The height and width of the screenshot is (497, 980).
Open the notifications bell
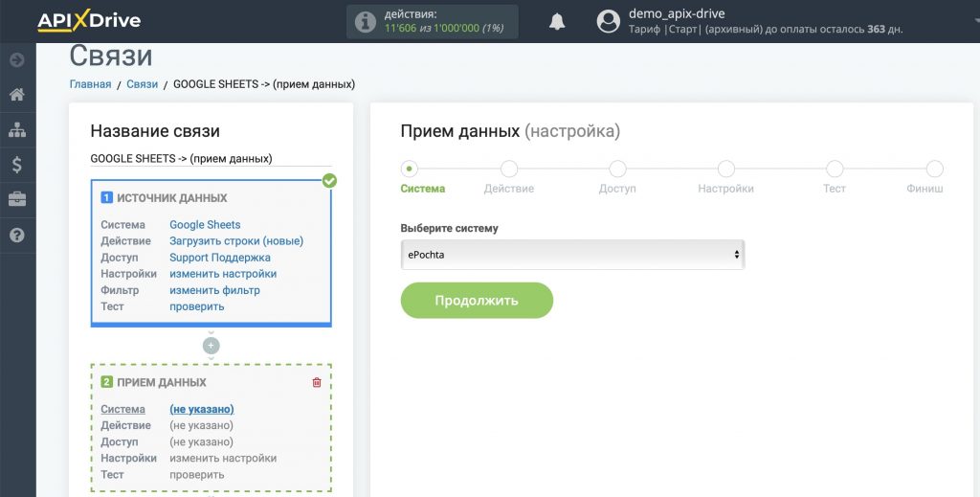(x=557, y=22)
